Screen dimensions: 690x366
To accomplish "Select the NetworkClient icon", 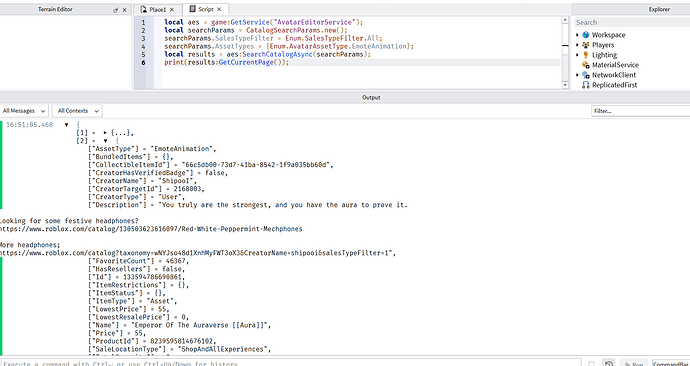I will tap(586, 75).
